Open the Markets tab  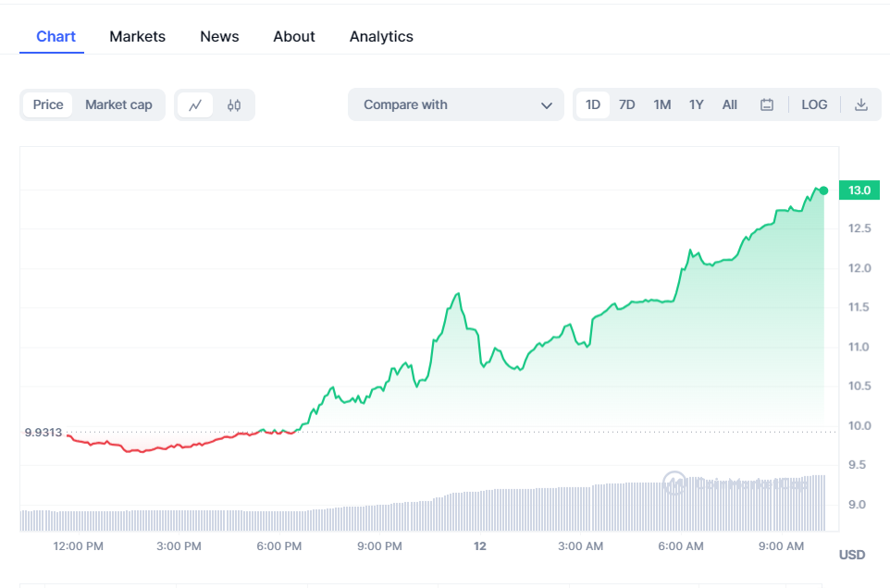[137, 37]
